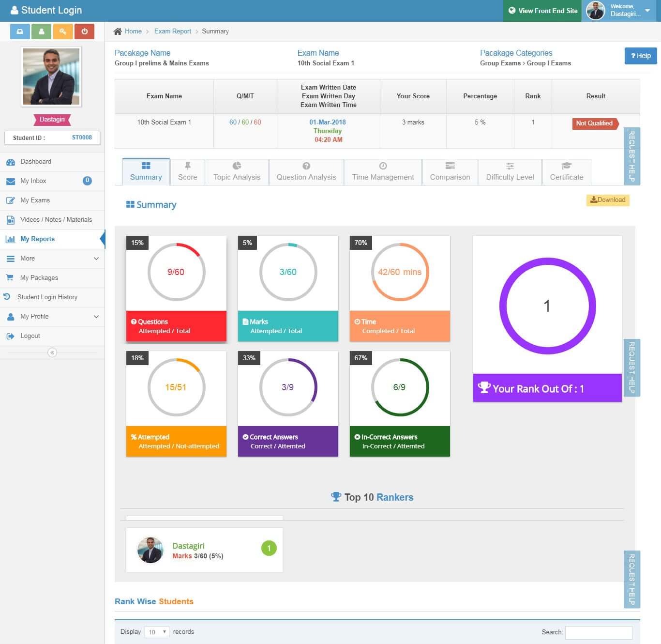Open the Welcome user dropdown arrow

tap(647, 11)
